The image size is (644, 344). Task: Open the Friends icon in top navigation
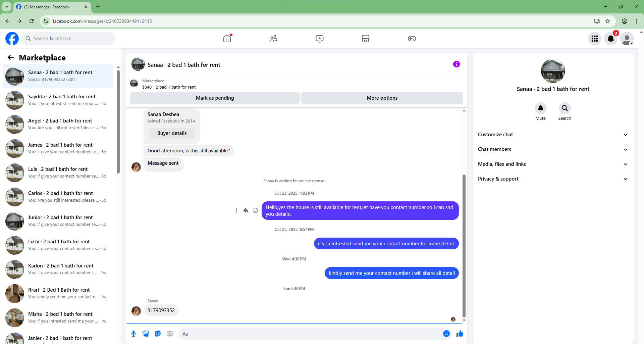(273, 39)
